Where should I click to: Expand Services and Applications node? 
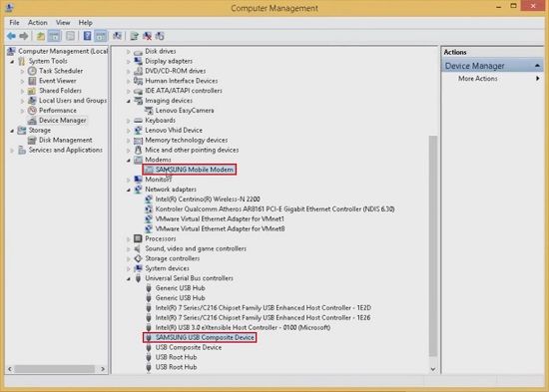click(12, 151)
